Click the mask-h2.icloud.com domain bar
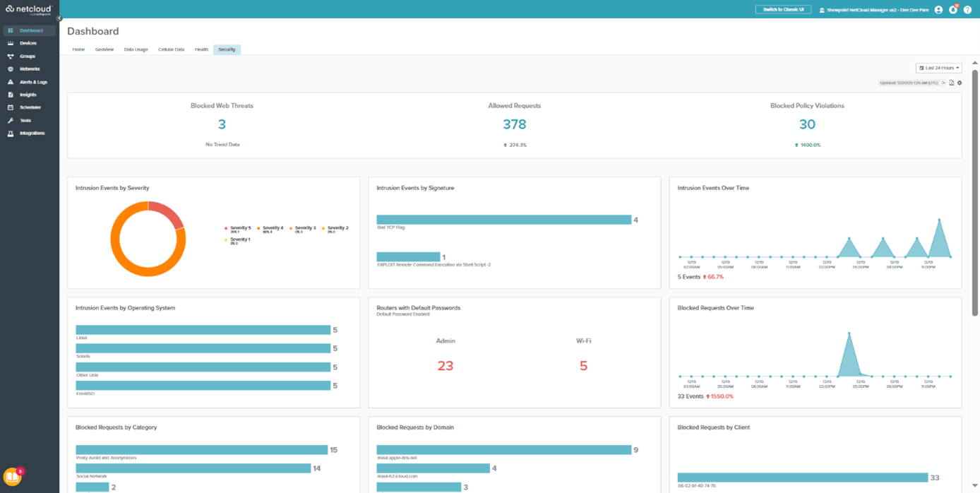980x493 pixels. click(x=433, y=468)
